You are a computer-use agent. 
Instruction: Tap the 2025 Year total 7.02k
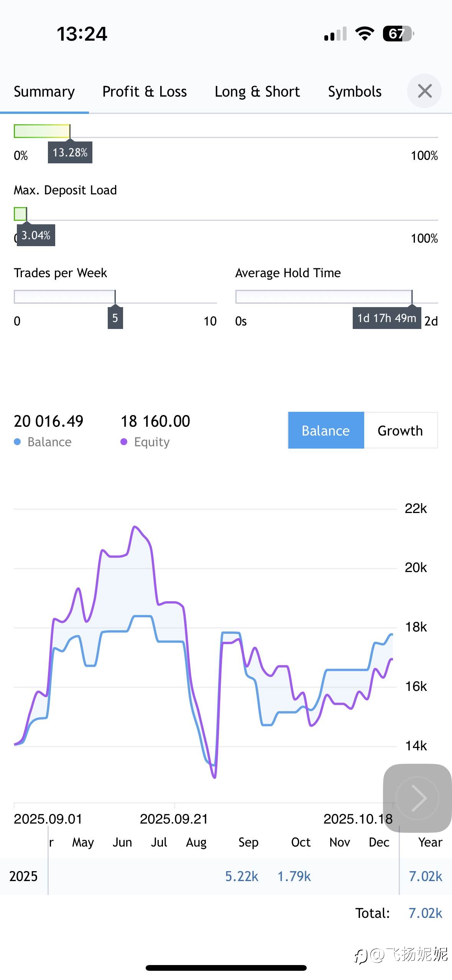426,876
